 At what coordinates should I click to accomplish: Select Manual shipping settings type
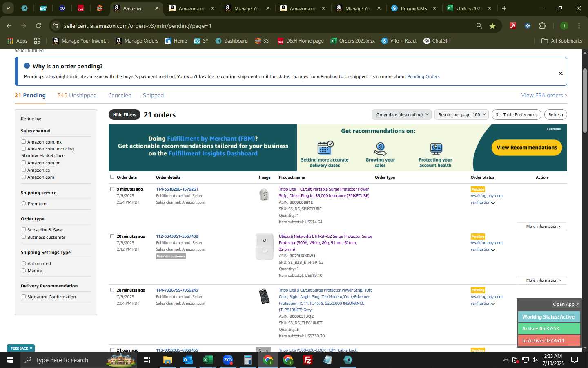[24, 271]
